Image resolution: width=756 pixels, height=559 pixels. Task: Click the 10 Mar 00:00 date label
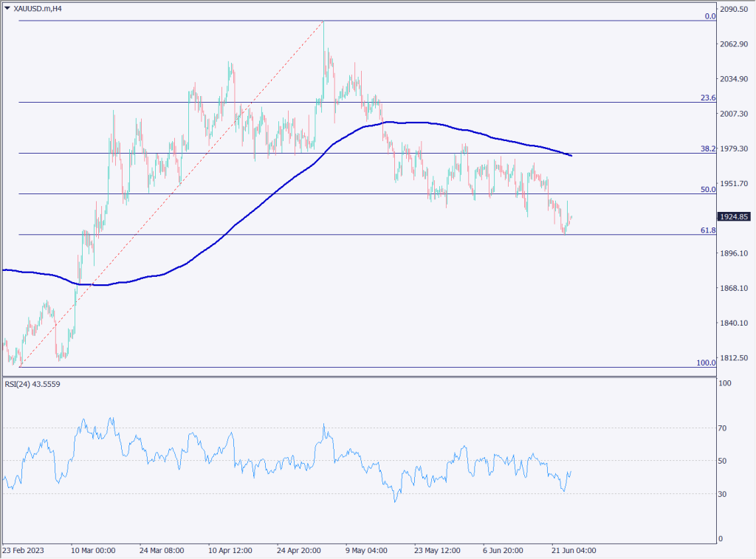pyautogui.click(x=94, y=551)
